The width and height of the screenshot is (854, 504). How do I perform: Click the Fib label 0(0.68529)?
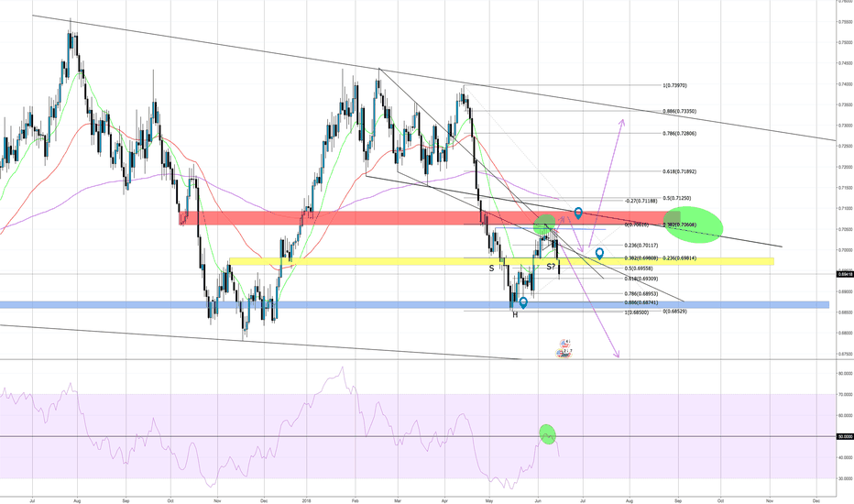[674, 312]
